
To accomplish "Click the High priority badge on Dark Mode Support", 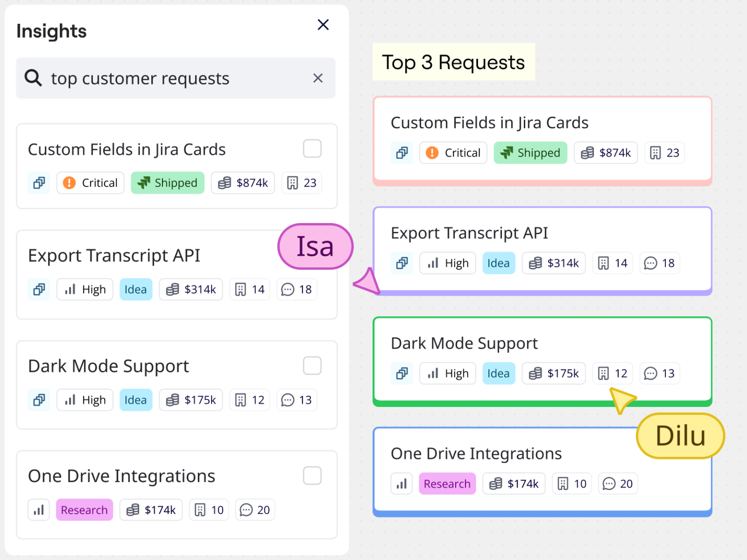I will pos(85,400).
